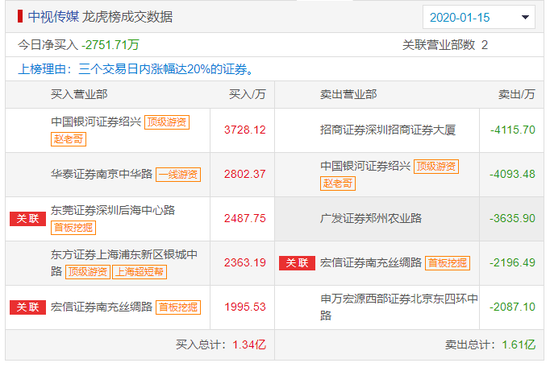Select sell amount -4115.70
The height and width of the screenshot is (367, 550).
512,130
